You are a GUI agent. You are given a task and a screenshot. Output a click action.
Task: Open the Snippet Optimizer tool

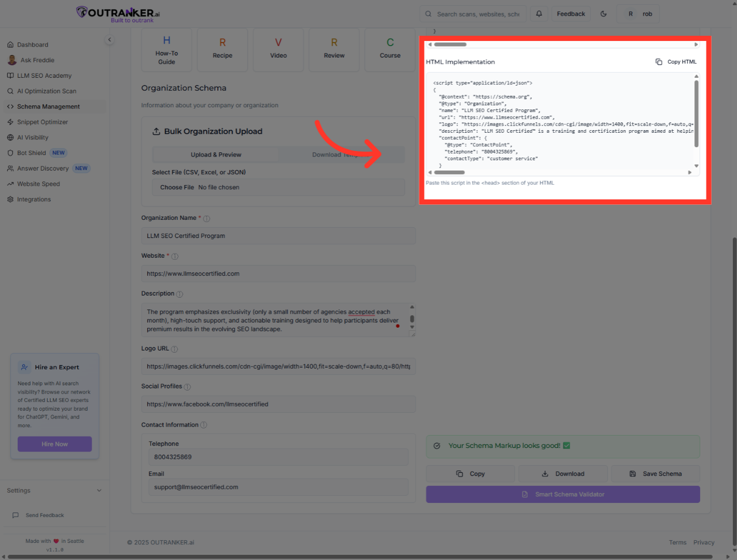click(42, 122)
